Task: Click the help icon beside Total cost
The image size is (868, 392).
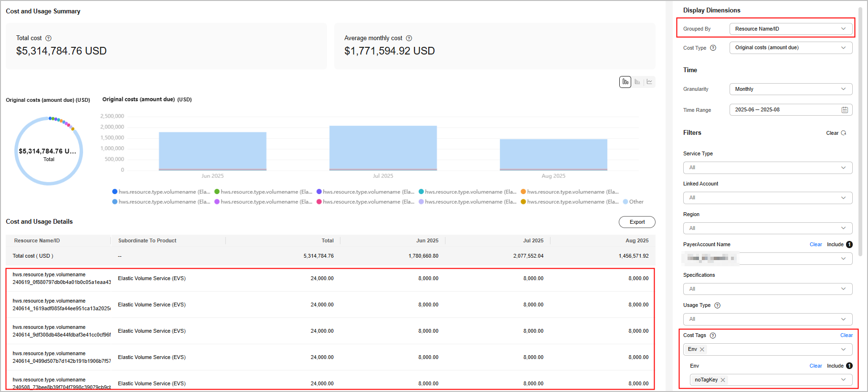Action: (48, 38)
